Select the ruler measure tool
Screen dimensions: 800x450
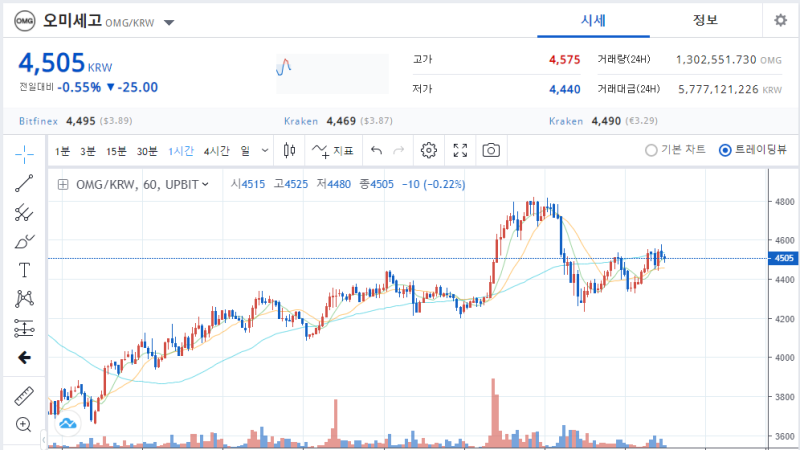[x=24, y=396]
